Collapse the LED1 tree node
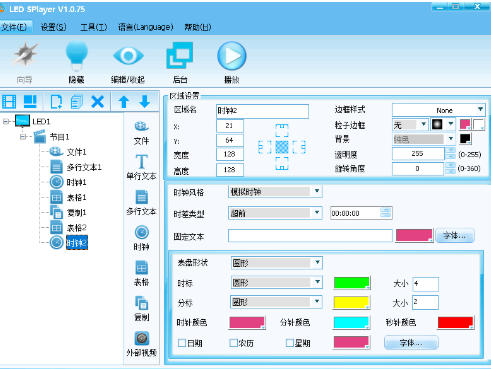This screenshot has height=369, width=491. pos(6,121)
